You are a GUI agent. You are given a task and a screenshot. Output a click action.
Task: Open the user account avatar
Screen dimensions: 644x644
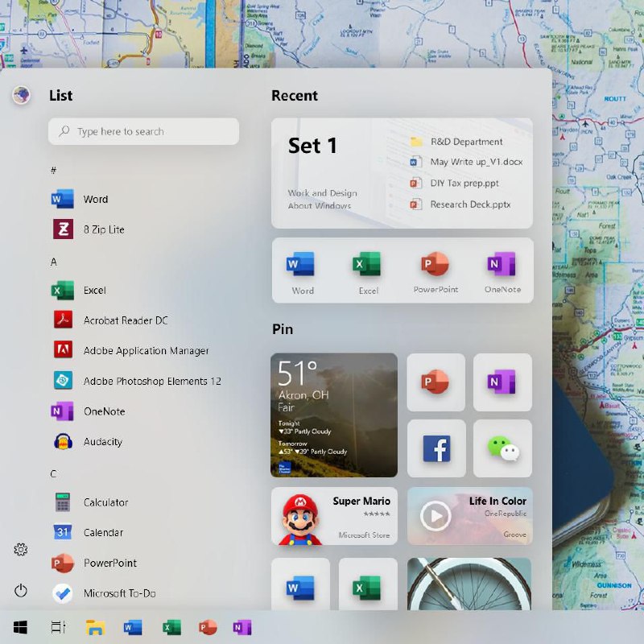21,95
